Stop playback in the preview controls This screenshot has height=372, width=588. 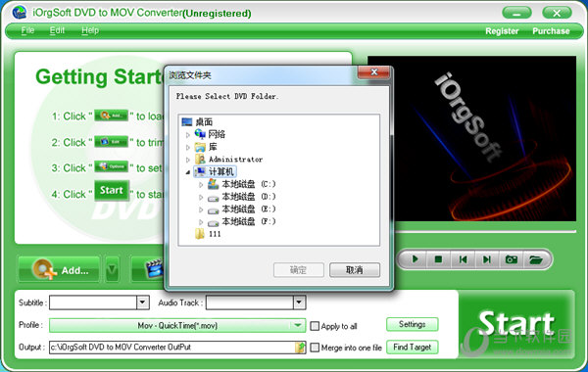tap(438, 259)
